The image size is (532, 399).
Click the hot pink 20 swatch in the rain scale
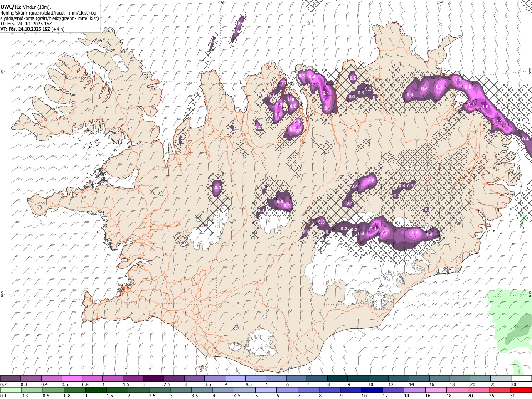[x=478, y=390]
